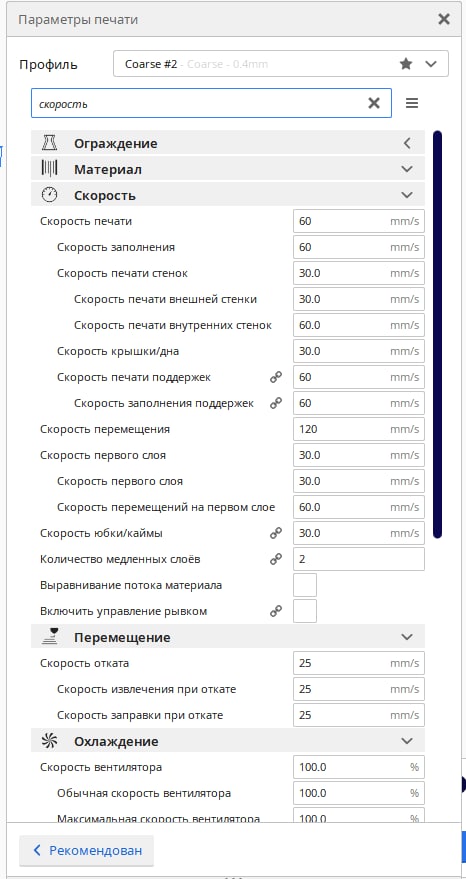Viewport: 466px width, 879px height.
Task: Click the Скорость печати label
Action: click(86, 221)
